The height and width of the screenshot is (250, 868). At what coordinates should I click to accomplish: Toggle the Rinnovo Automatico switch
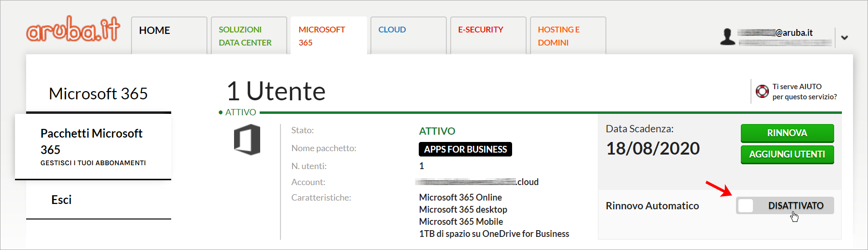[x=785, y=205]
